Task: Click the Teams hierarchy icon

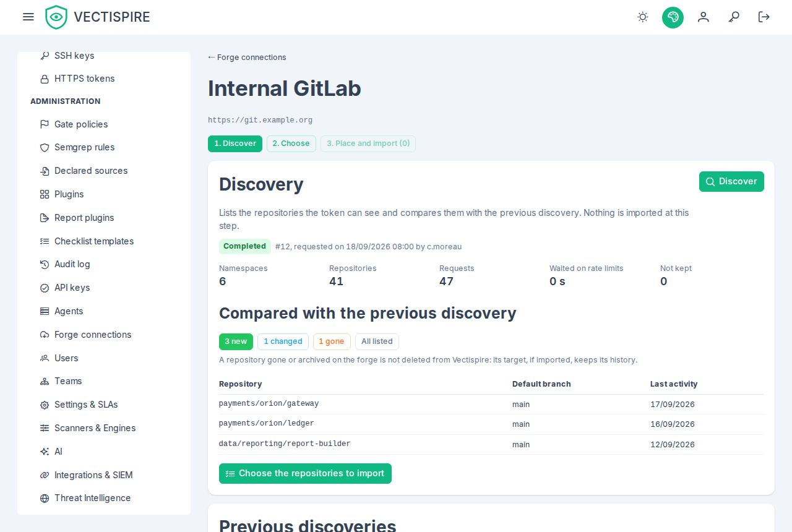Action: tap(45, 381)
